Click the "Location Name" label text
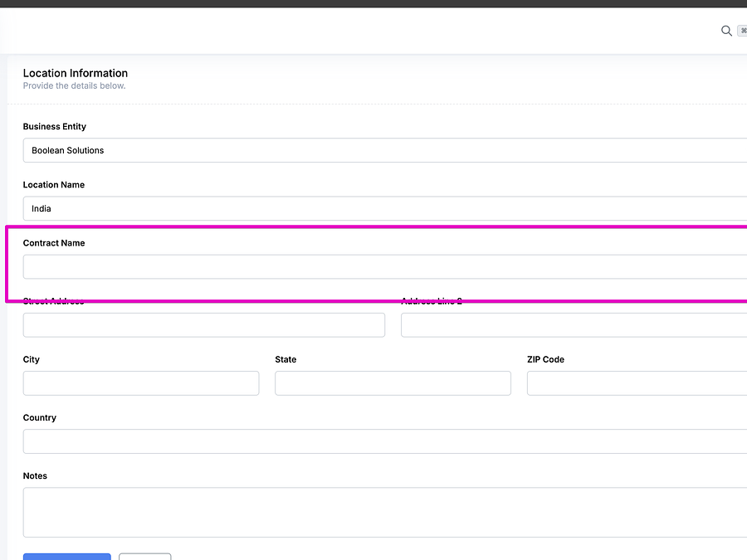 [x=54, y=185]
